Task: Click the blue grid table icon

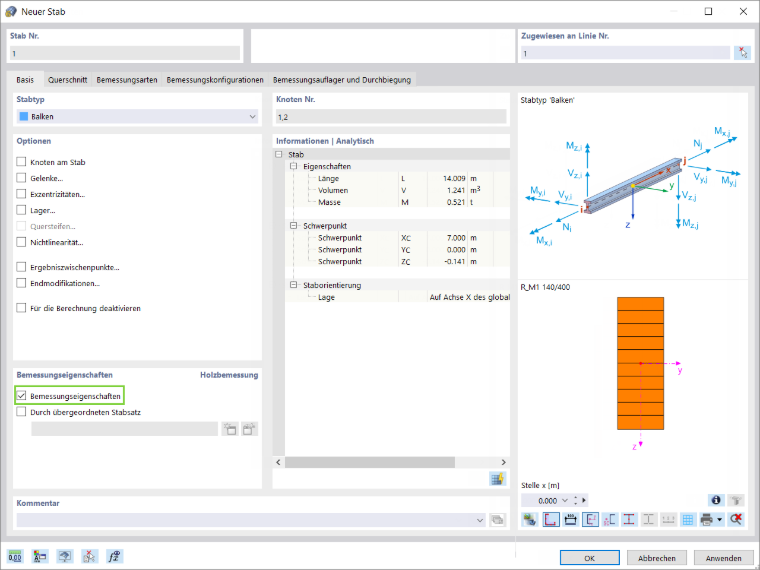Action: pyautogui.click(x=688, y=520)
